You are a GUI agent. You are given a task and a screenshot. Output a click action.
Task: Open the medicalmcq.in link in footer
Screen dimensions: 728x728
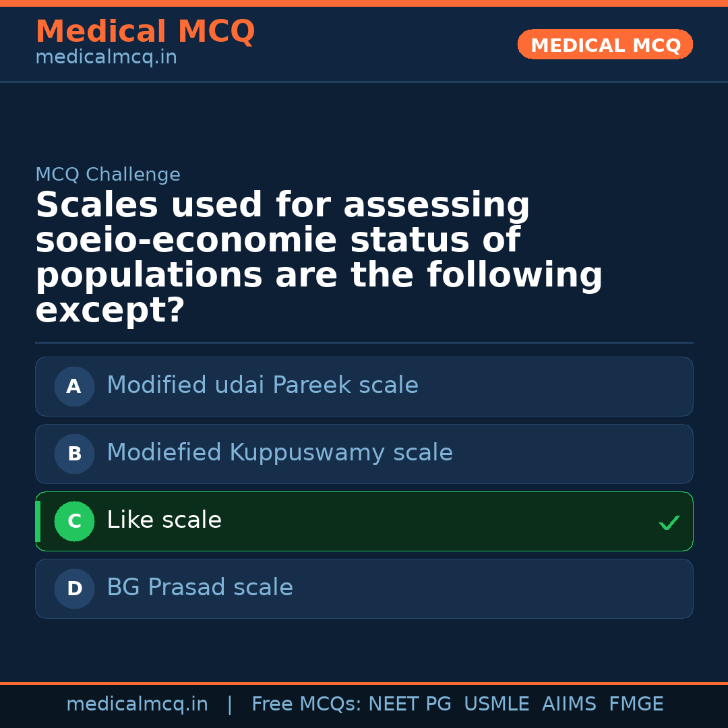pyautogui.click(x=137, y=704)
